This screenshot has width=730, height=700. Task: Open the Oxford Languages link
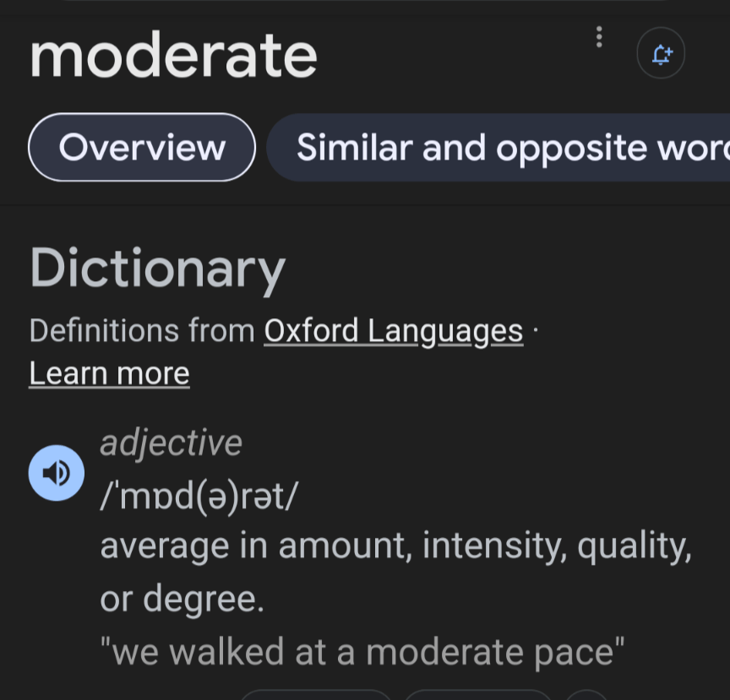click(393, 331)
